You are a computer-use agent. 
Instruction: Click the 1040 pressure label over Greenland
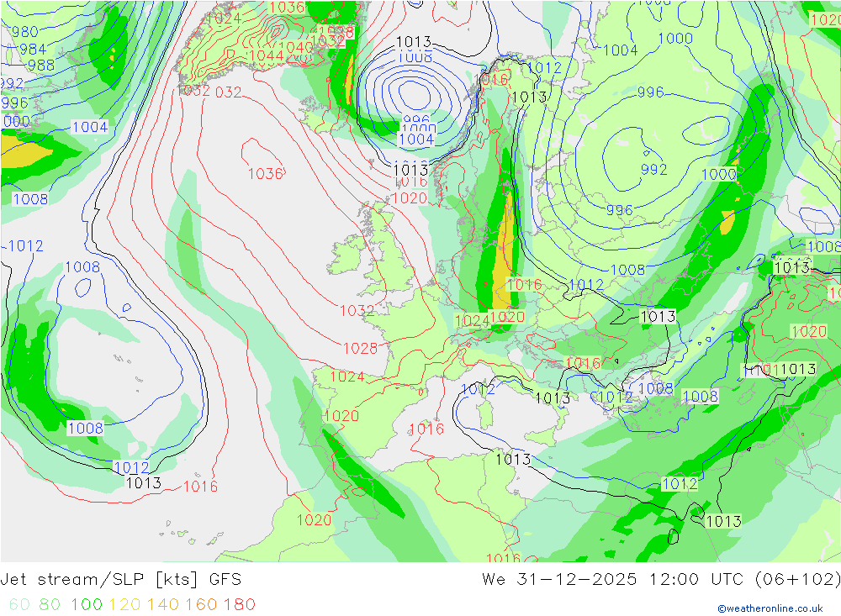tap(295, 47)
